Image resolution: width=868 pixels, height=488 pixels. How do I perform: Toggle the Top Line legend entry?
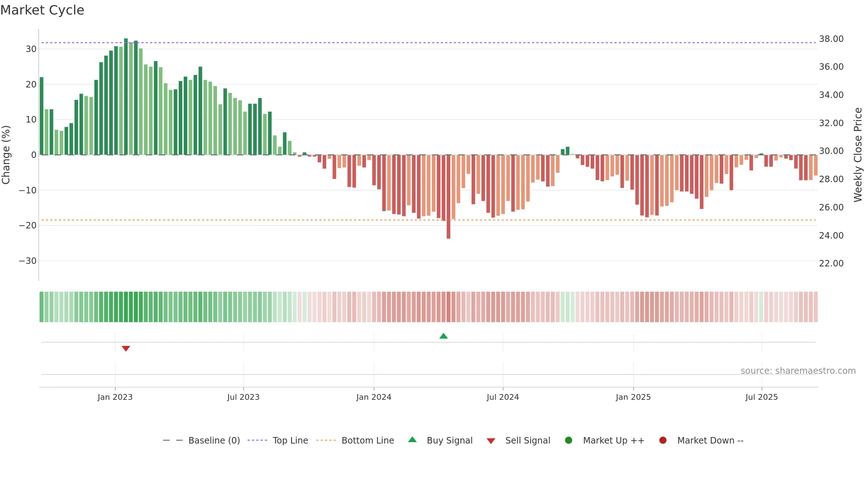tap(278, 440)
